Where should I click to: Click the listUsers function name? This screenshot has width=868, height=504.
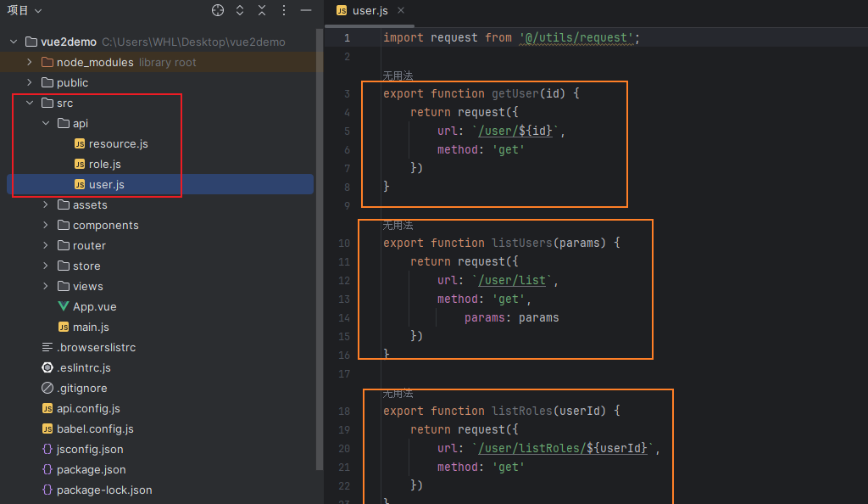click(522, 244)
